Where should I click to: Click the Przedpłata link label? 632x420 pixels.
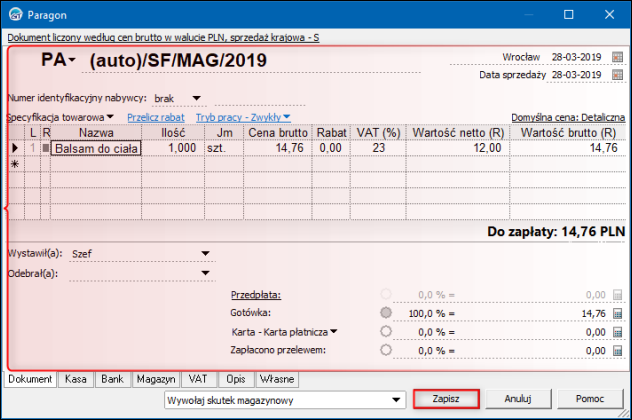256,295
